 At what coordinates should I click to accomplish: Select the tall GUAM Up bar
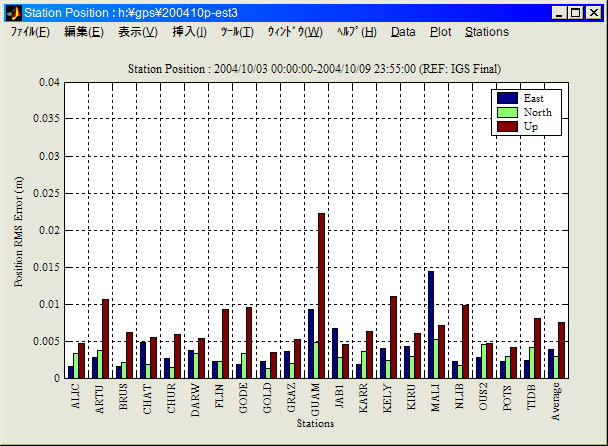tap(321, 295)
